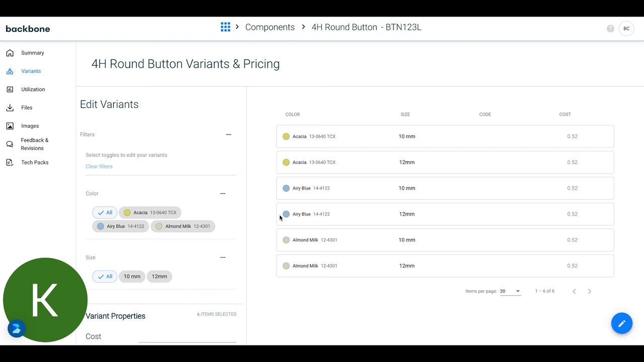This screenshot has height=362, width=644.
Task: Open Images in the sidebar
Action: point(30,126)
